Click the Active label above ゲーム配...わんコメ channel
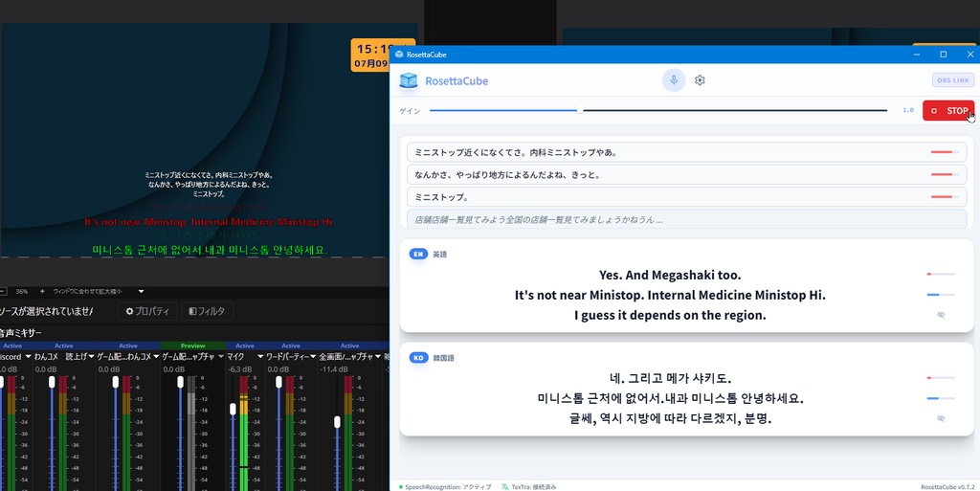This screenshot has width=980, height=491. tap(128, 346)
